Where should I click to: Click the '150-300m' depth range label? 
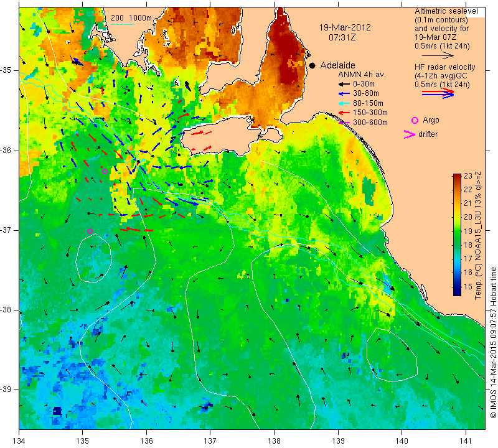(x=370, y=113)
